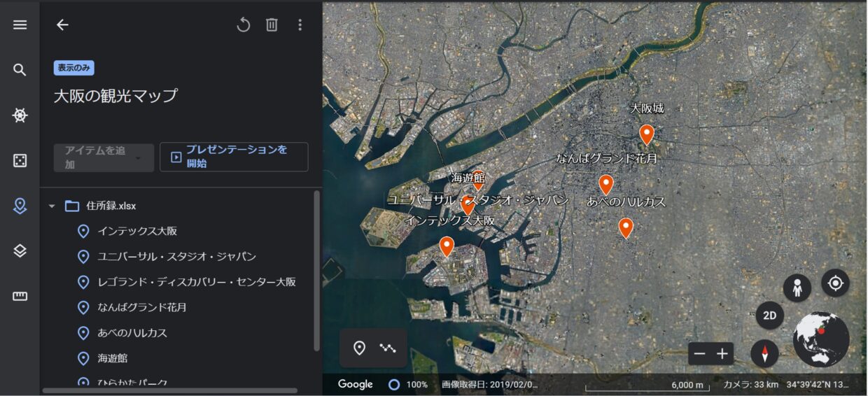Reset the compass to north
This screenshot has height=396, width=868.
point(764,353)
